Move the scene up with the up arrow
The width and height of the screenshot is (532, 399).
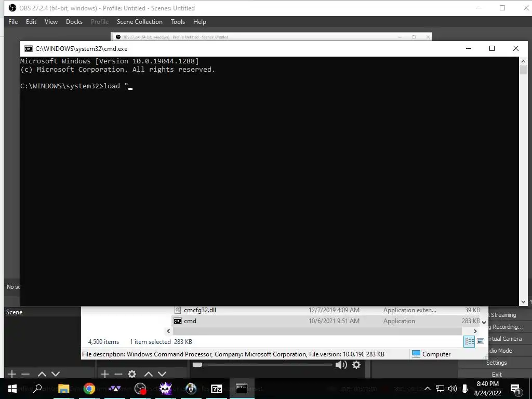(42, 374)
